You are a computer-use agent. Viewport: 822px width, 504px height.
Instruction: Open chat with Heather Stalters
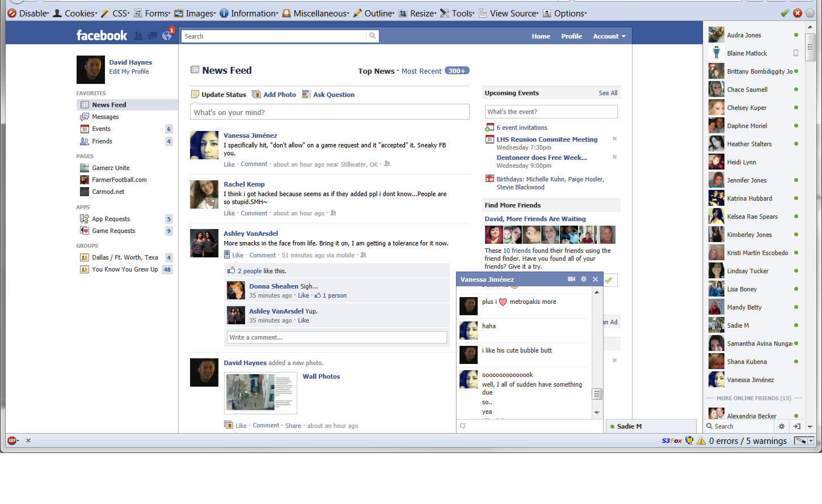[x=753, y=144]
